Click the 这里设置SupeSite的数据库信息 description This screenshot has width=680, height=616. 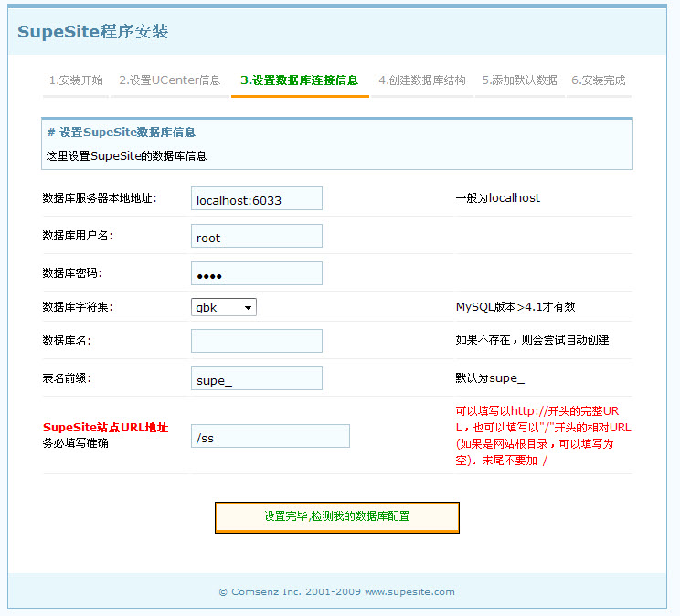coord(126,156)
